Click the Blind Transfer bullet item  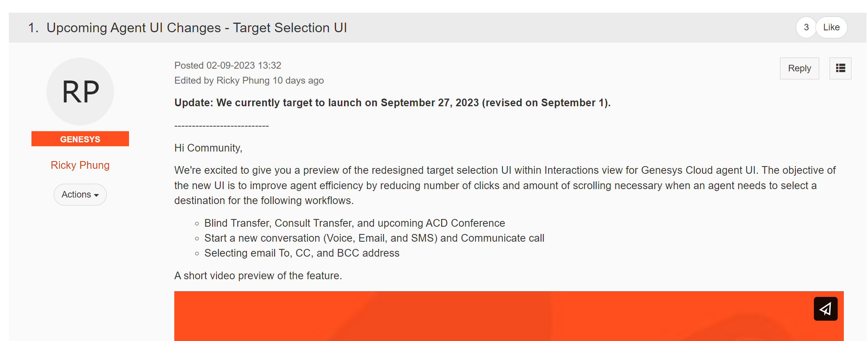point(354,223)
